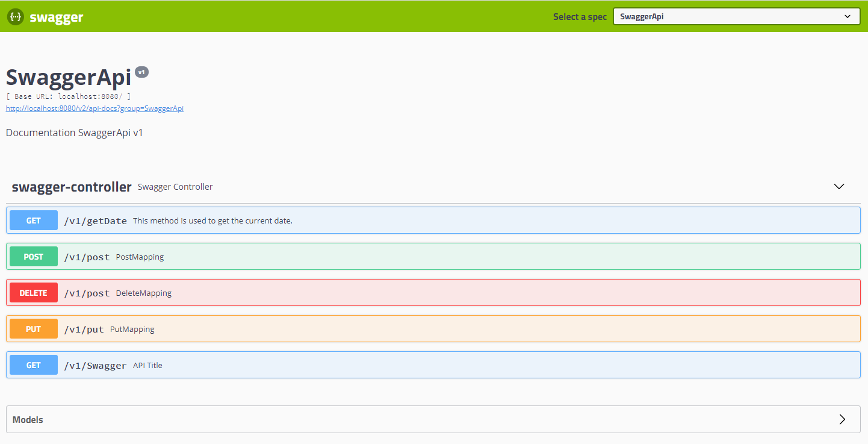Expand the Models section arrow

coord(842,419)
